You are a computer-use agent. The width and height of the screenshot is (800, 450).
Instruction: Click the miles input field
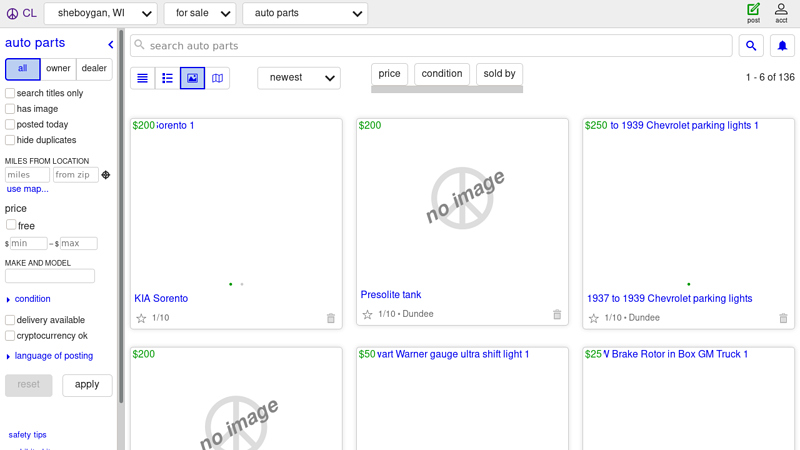[27, 175]
